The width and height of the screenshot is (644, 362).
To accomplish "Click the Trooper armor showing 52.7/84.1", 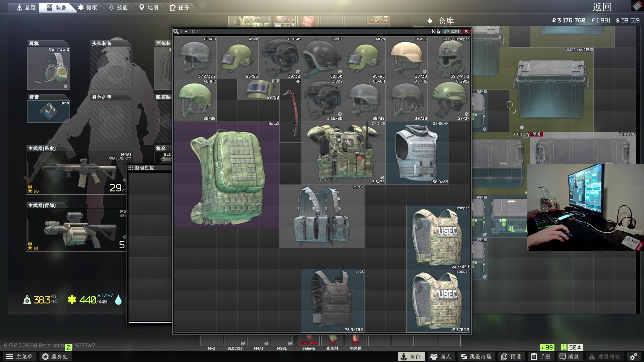I will click(438, 237).
